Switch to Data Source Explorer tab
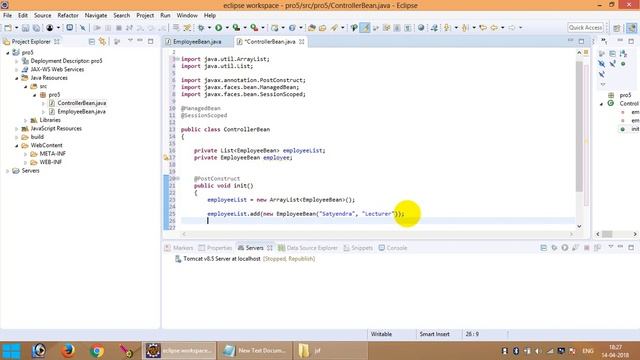The height and width of the screenshot is (360, 640). tap(308, 248)
